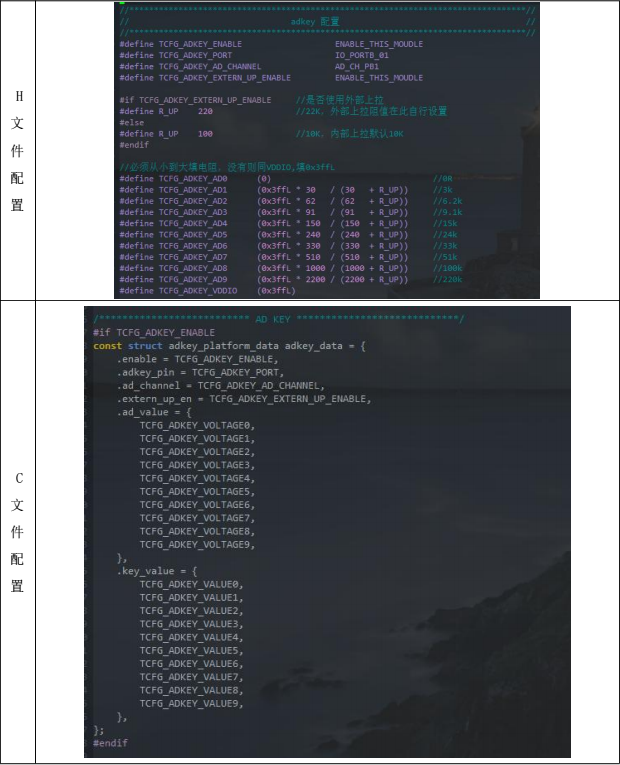
Task: Select the '#define TCFG_ADKEY_PORT' line
Action: click(x=254, y=55)
